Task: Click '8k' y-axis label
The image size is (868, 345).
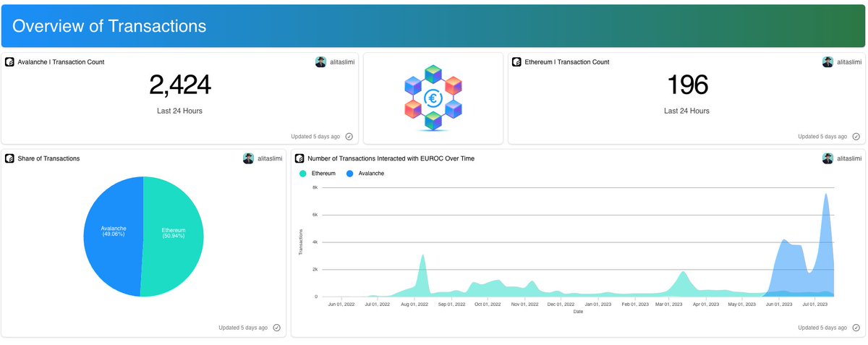Action: click(x=315, y=187)
